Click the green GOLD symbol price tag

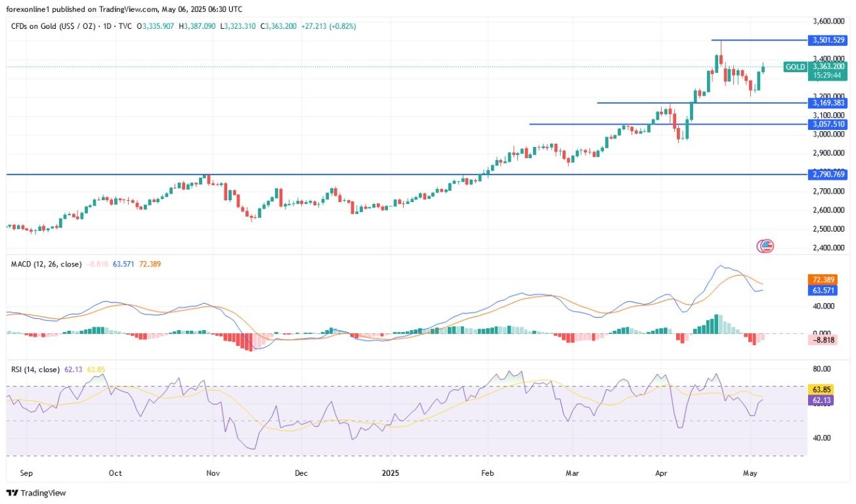pos(795,67)
